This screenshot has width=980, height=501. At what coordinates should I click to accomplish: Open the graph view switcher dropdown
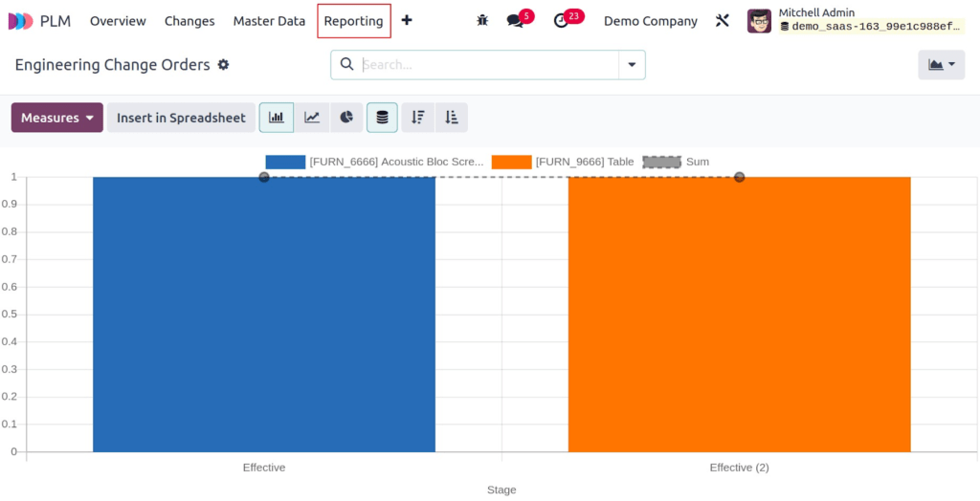942,65
